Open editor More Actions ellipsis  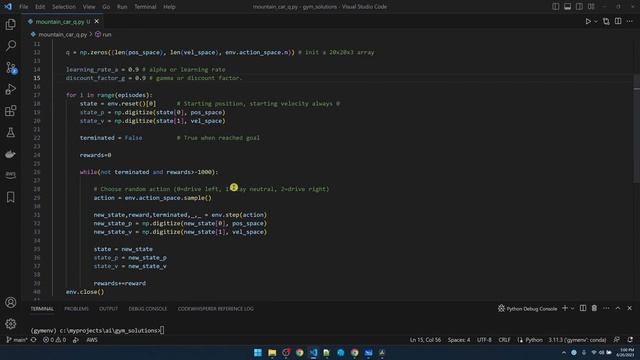(x=630, y=21)
